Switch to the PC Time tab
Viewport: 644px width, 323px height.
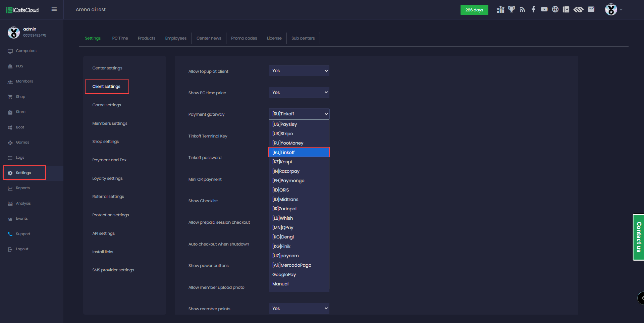[120, 38]
